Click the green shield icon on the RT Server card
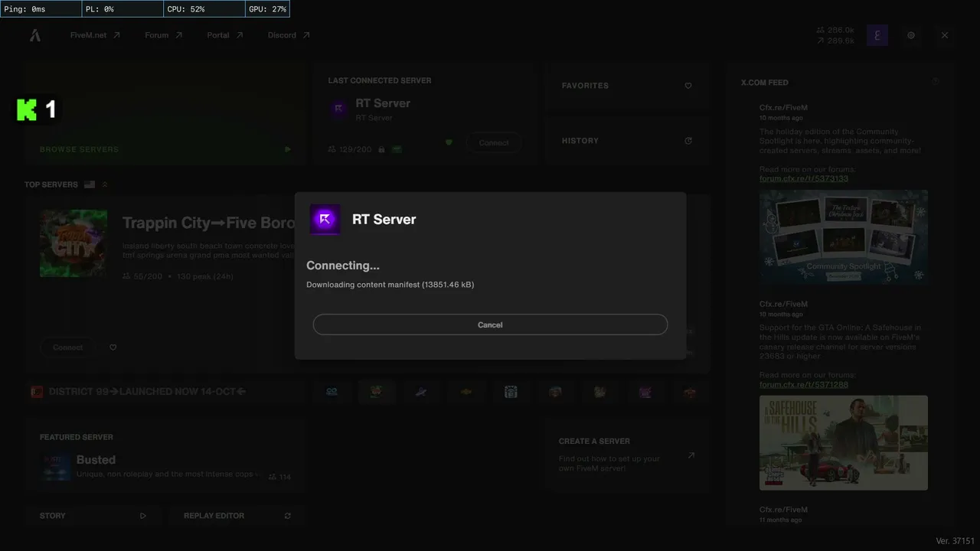980x551 pixels. click(449, 142)
